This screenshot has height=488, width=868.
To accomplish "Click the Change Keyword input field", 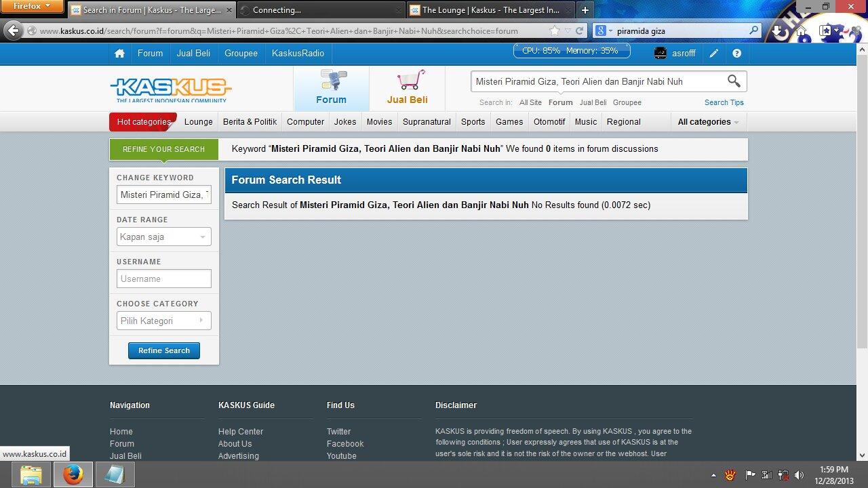I will 163,195.
